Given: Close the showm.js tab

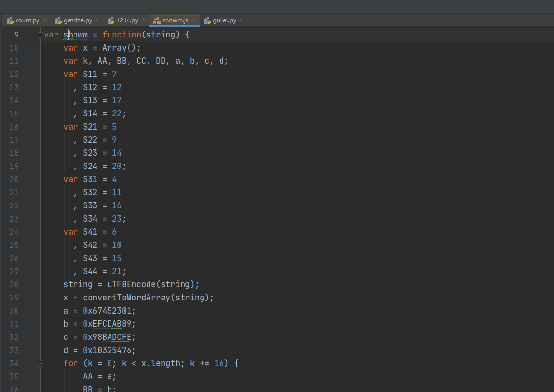Looking at the screenshot, I should tap(194, 20).
